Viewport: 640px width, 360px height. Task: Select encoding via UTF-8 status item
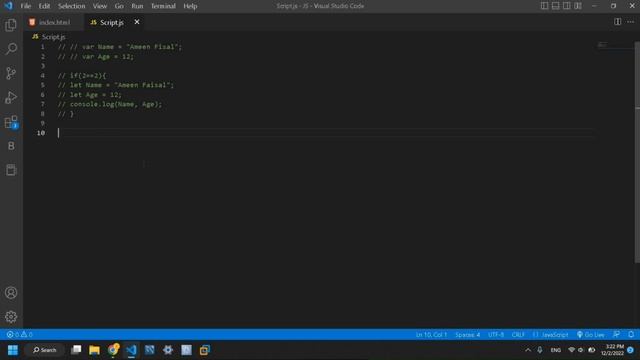(x=496, y=335)
